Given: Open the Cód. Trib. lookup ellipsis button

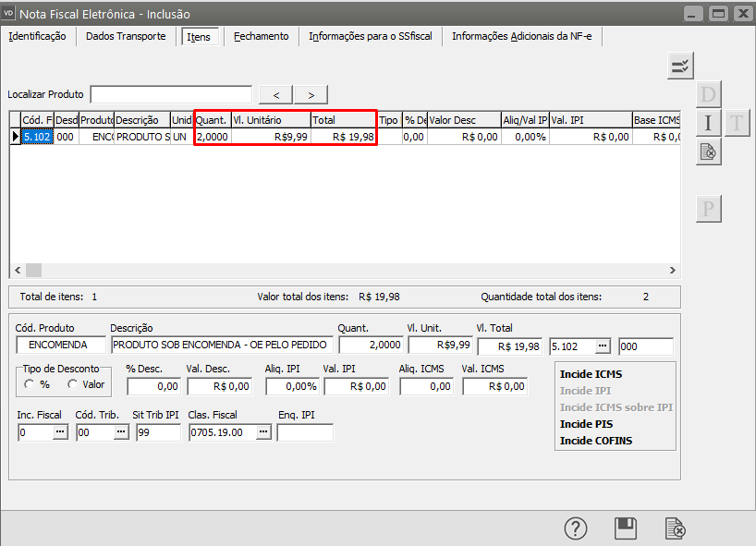Looking at the screenshot, I should point(120,432).
